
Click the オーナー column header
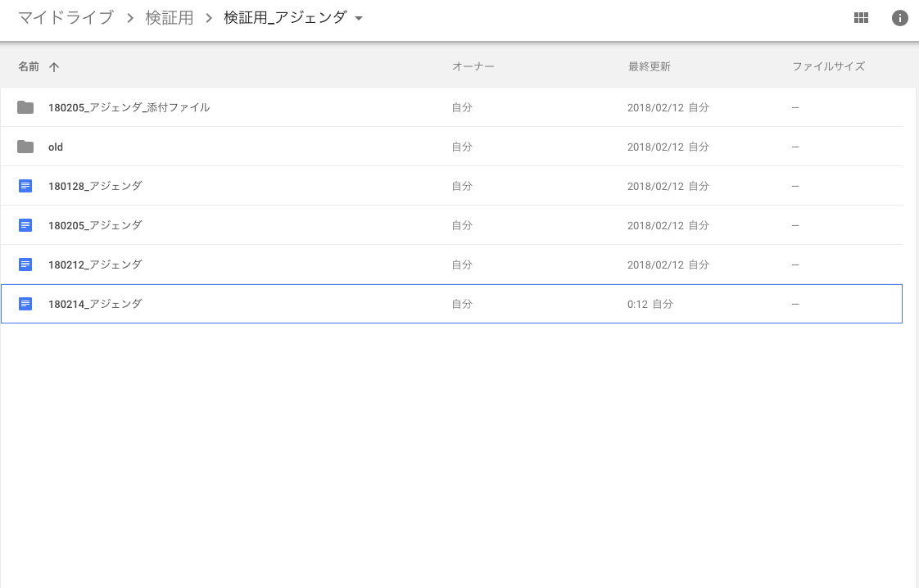pos(473,66)
